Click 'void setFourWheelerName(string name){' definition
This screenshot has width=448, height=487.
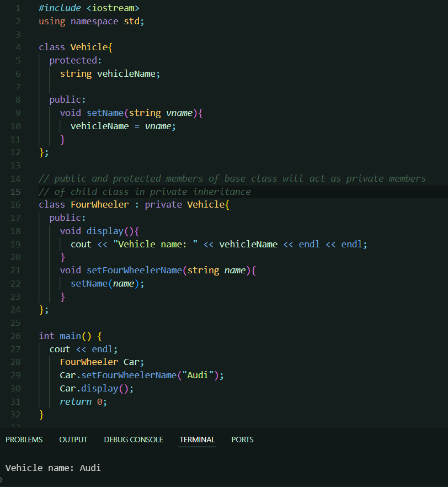point(158,270)
